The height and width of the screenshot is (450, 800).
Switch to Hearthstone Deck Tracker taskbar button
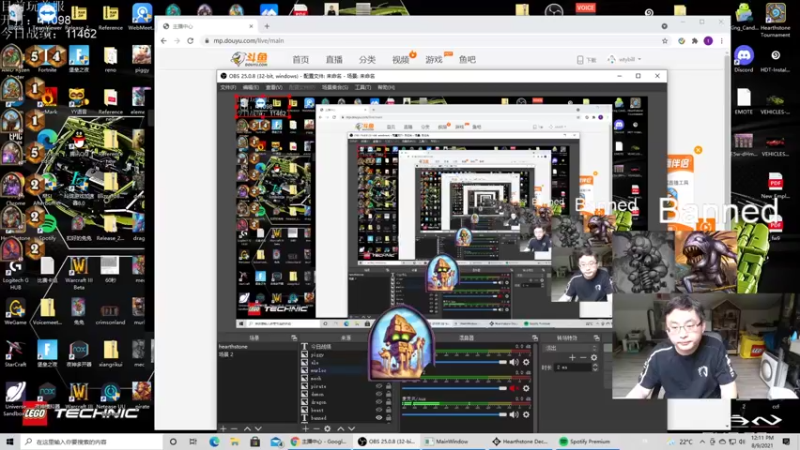520,441
